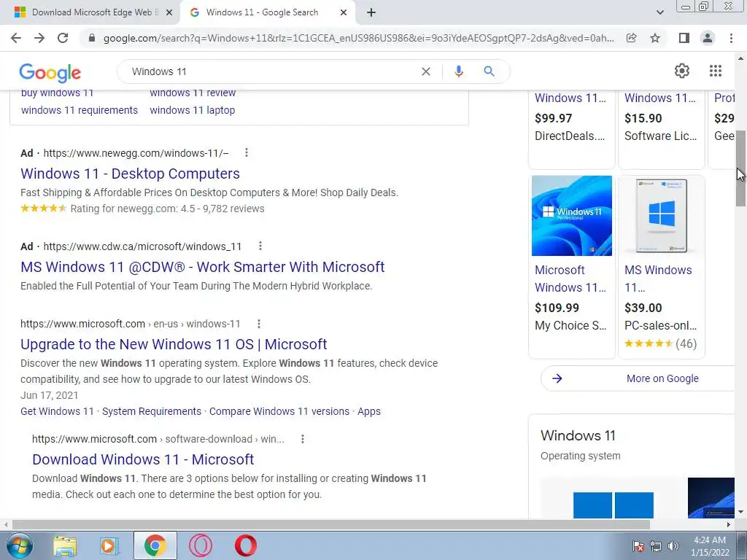Image resolution: width=747 pixels, height=560 pixels.
Task: Click the scroll-down arrow at page bottom
Action: 740,513
